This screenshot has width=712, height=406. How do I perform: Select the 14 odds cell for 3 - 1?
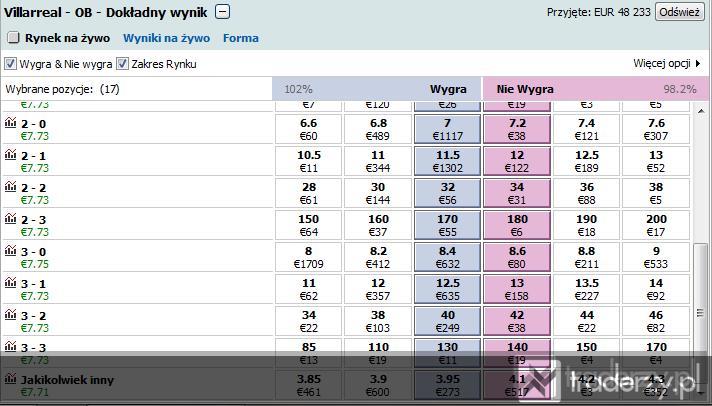click(x=656, y=289)
